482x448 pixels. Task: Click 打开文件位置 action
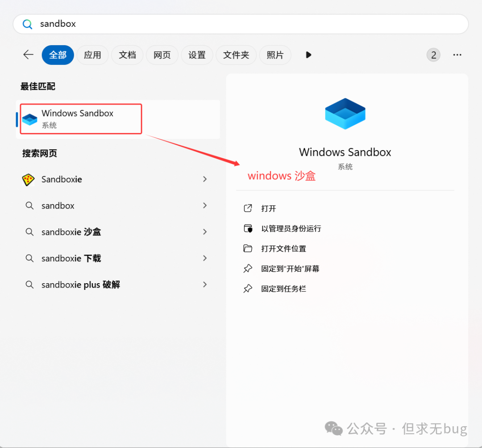point(283,249)
